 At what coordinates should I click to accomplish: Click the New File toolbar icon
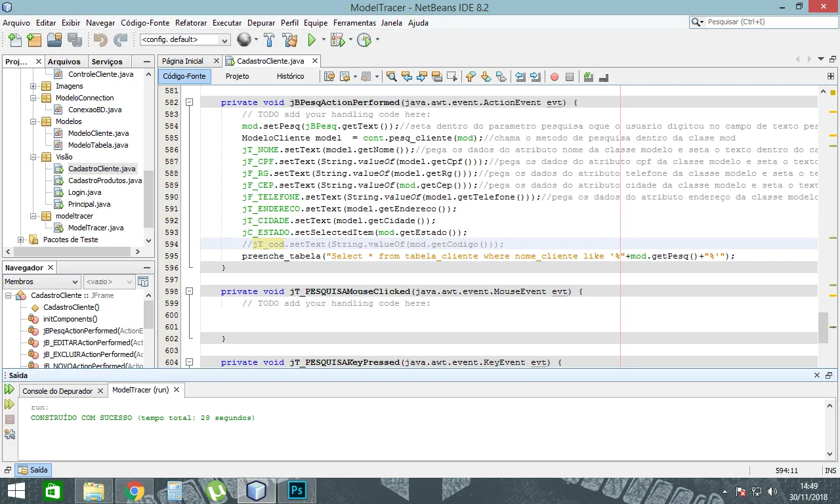[14, 40]
